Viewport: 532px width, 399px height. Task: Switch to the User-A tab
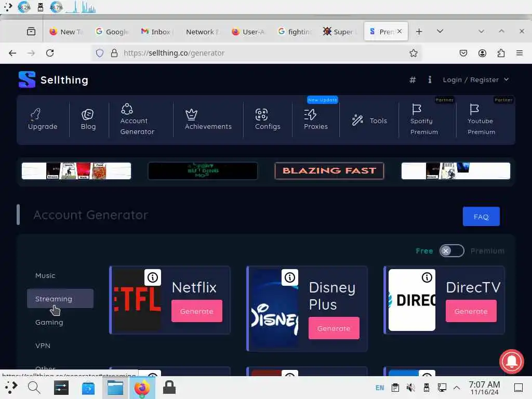(x=249, y=32)
